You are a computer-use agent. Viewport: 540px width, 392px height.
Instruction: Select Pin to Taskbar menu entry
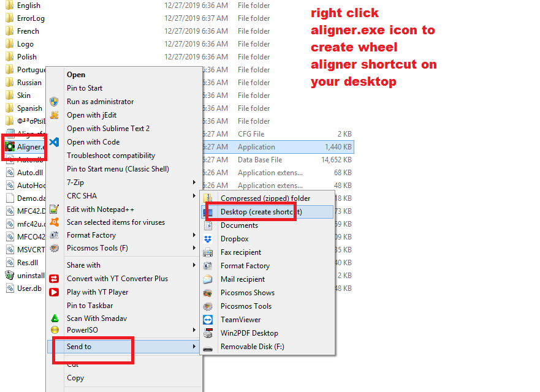[x=90, y=306]
